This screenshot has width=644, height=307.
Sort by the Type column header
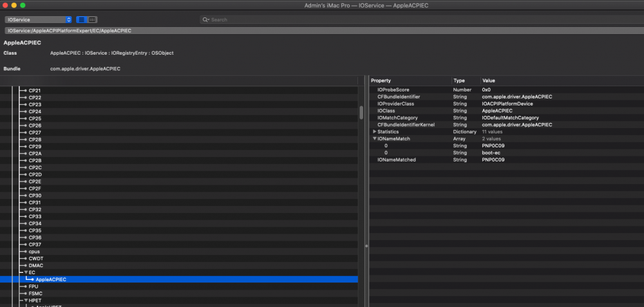(466, 81)
